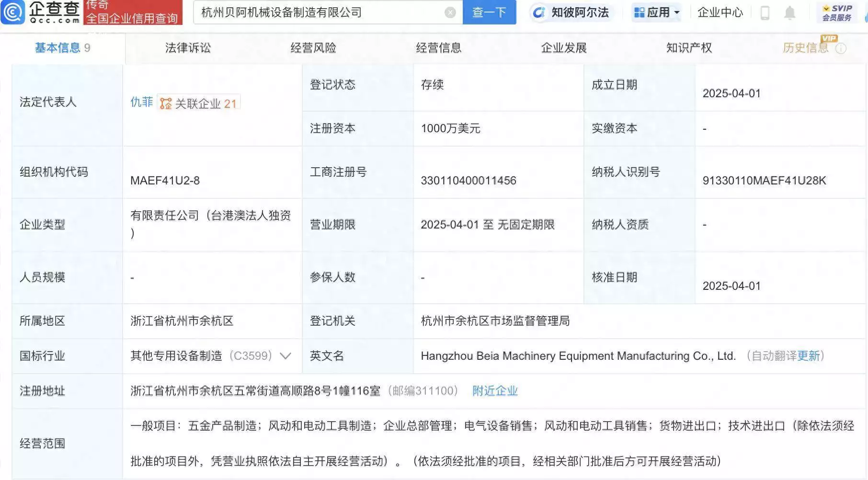868x480 pixels.
Task: Click the 查一下 search button
Action: (x=489, y=12)
